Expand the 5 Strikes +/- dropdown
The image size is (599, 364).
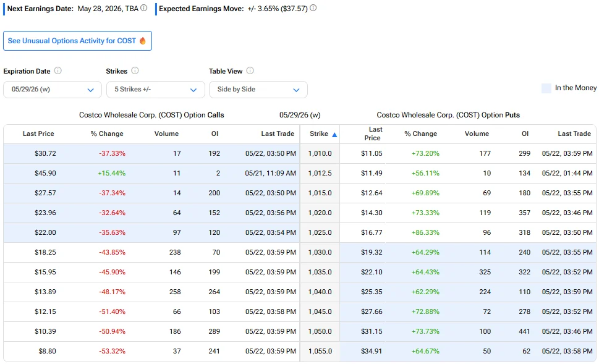coord(156,90)
